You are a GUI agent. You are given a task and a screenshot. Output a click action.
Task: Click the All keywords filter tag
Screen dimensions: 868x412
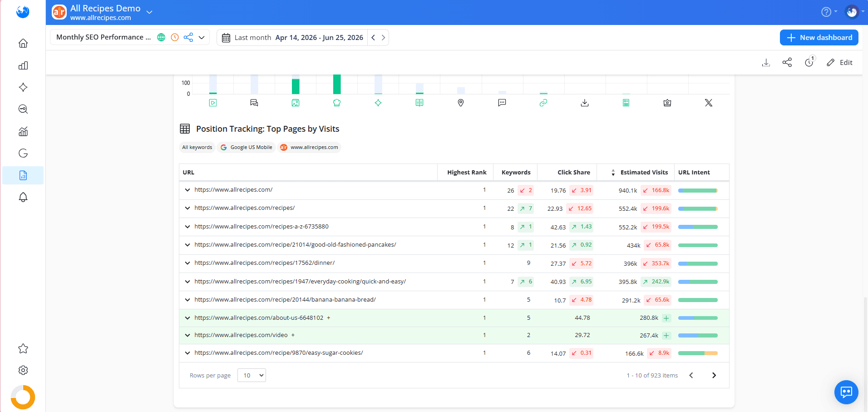[197, 147]
